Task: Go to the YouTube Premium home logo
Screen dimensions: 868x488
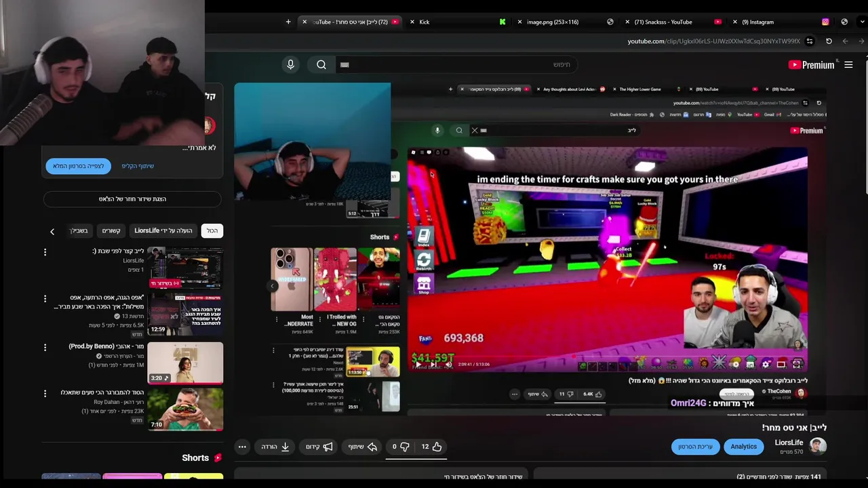Action: pos(811,65)
